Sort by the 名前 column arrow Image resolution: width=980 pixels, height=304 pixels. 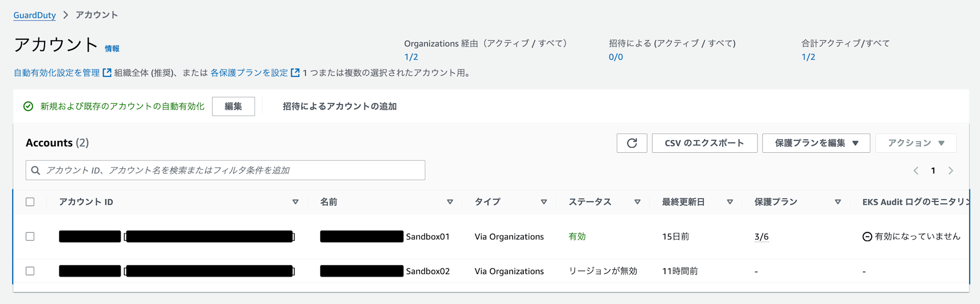click(x=450, y=202)
